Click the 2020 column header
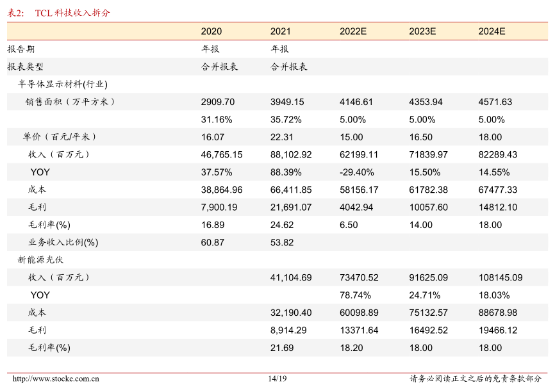The width and height of the screenshot is (555, 392). coord(211,31)
